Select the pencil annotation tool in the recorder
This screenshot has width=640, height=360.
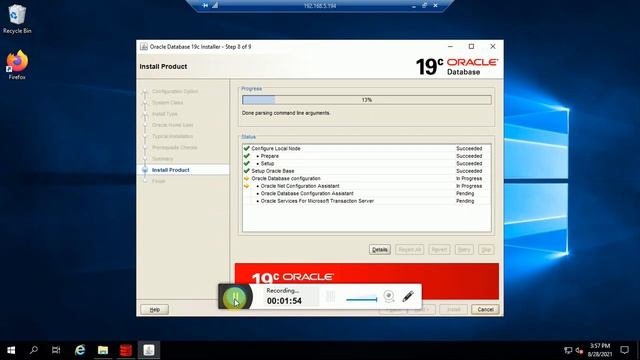(x=408, y=296)
